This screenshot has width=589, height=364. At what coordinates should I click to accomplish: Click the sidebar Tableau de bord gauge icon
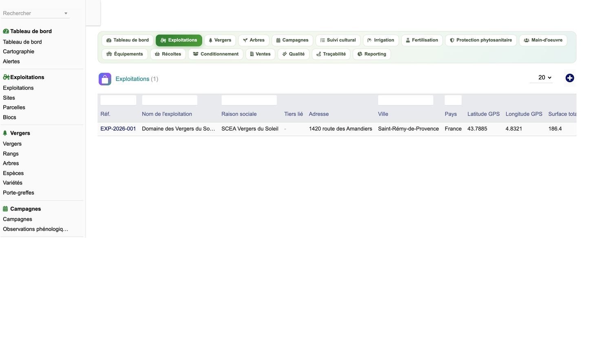click(x=6, y=31)
